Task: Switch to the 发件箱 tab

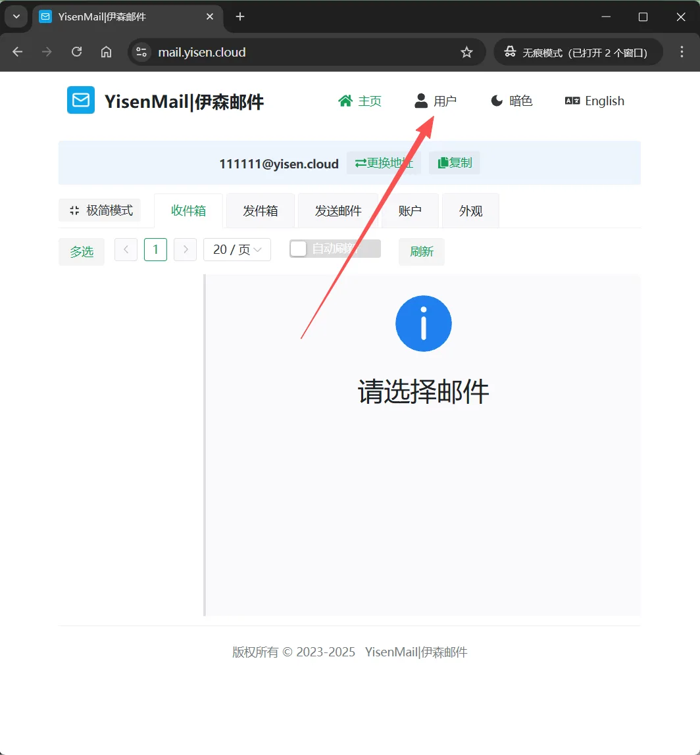Action: click(260, 210)
